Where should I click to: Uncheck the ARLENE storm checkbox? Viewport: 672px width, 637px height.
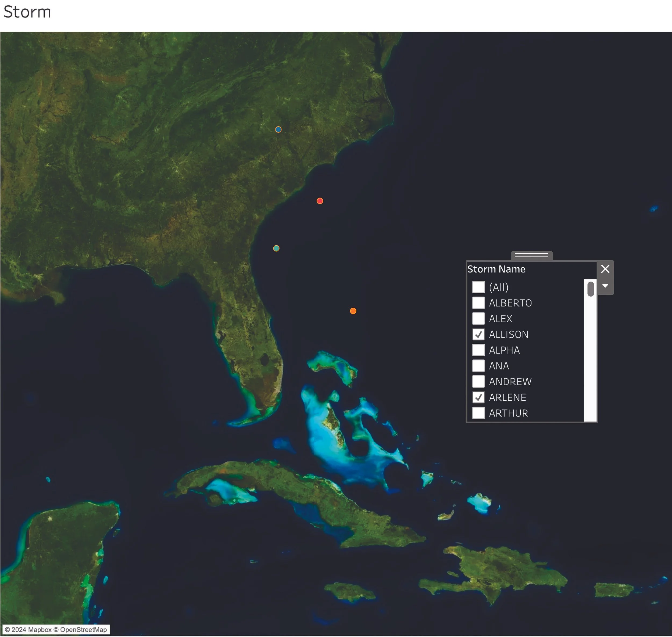pos(479,397)
